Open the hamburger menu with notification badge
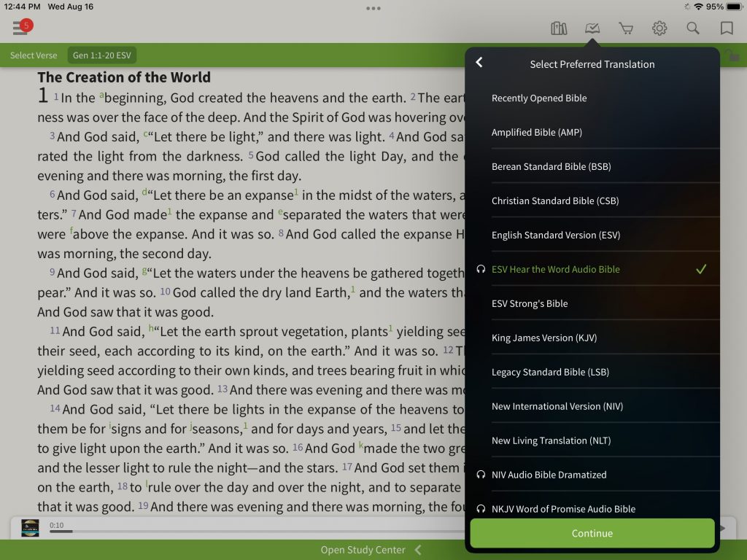The height and width of the screenshot is (560, 747). coord(22,27)
